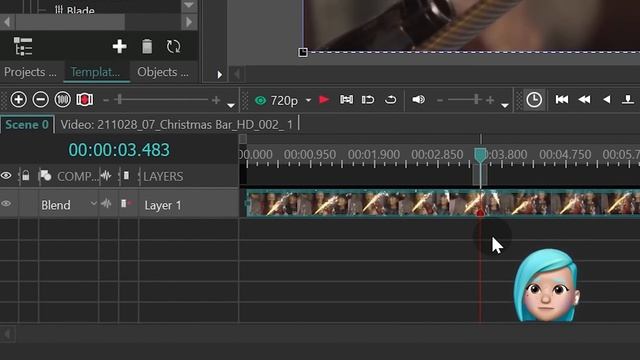This screenshot has height=360, width=640.
Task: Switch to the Projects tab
Action: [30, 72]
